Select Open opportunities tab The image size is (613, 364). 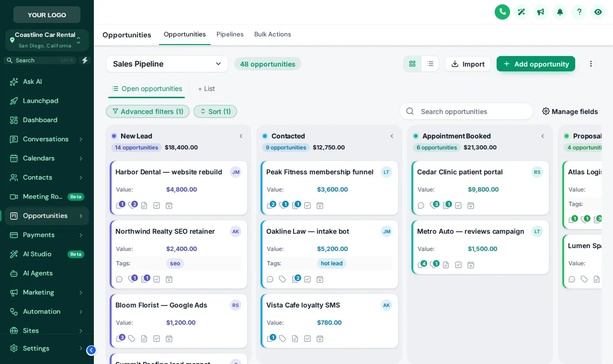click(147, 89)
